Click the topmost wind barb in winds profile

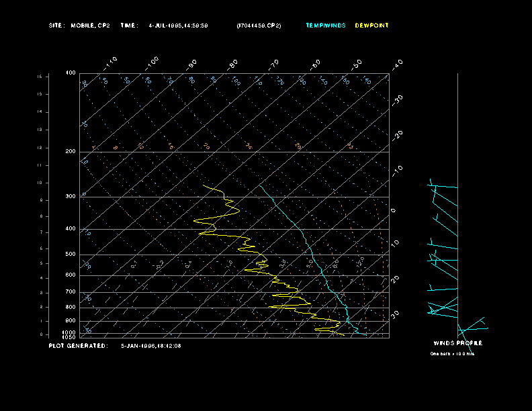click(443, 186)
